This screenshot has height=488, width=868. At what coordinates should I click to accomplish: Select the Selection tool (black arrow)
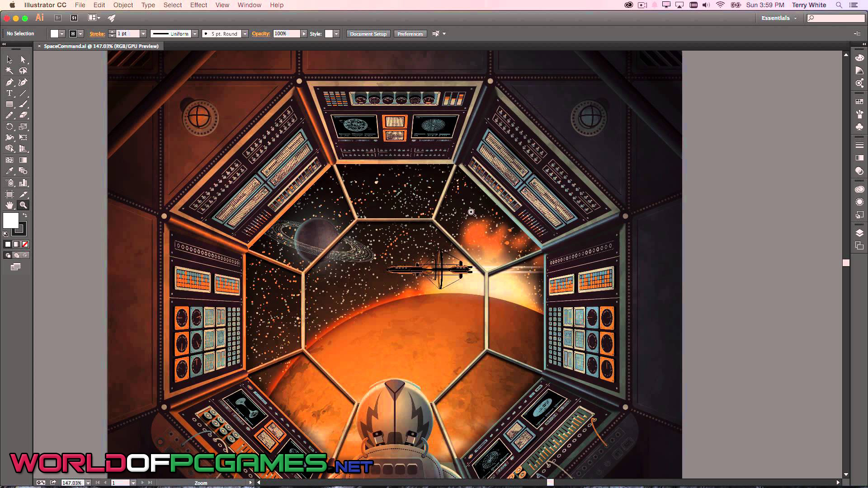coord(9,60)
